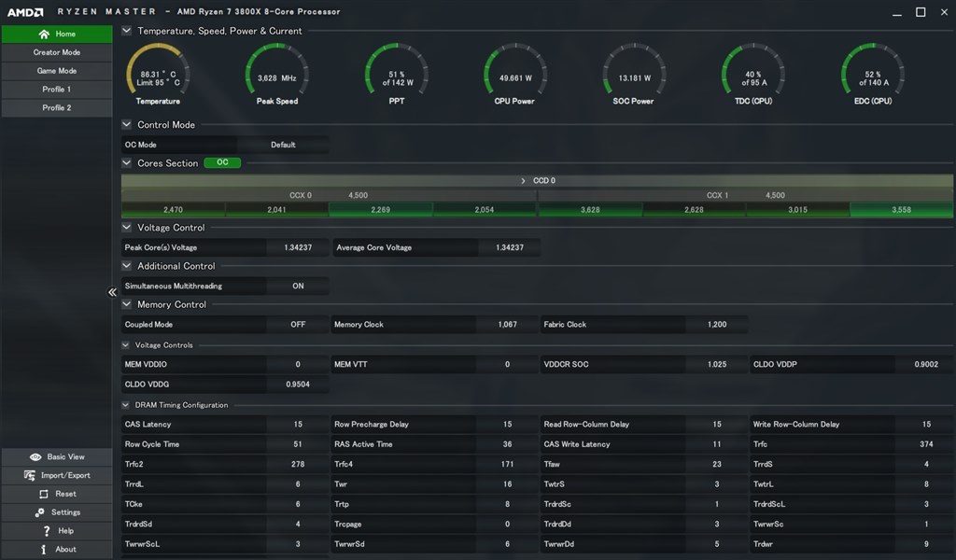Image resolution: width=956 pixels, height=560 pixels.
Task: Click Average Core Voltage value field
Action: coord(509,247)
